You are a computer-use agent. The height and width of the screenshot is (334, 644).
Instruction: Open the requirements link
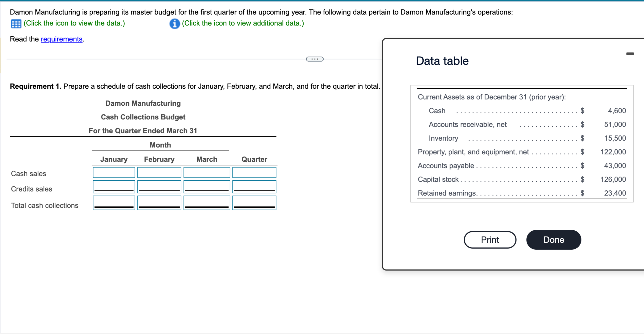pos(62,39)
